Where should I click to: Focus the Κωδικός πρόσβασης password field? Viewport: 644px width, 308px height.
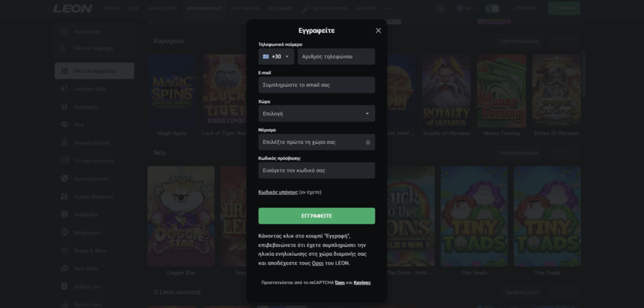[x=317, y=170]
